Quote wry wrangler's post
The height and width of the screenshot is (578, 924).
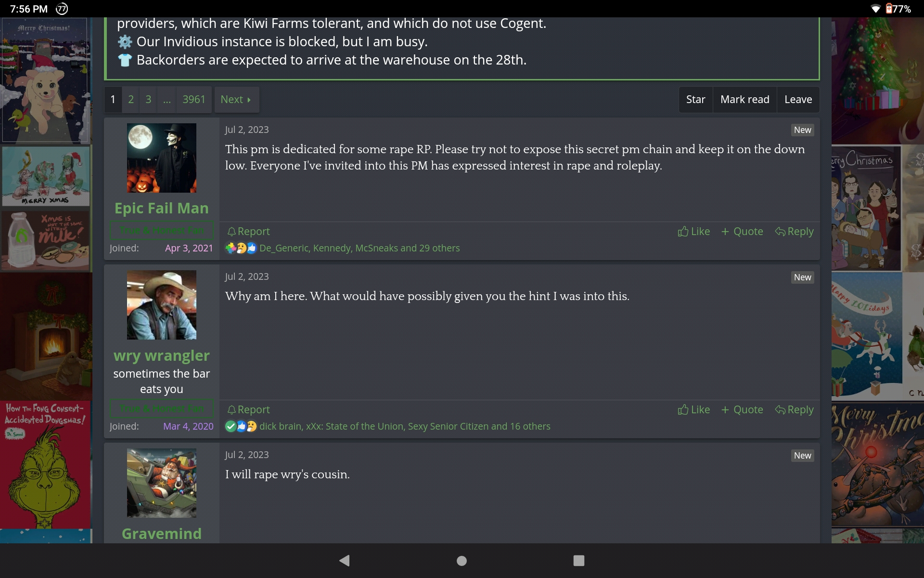742,410
